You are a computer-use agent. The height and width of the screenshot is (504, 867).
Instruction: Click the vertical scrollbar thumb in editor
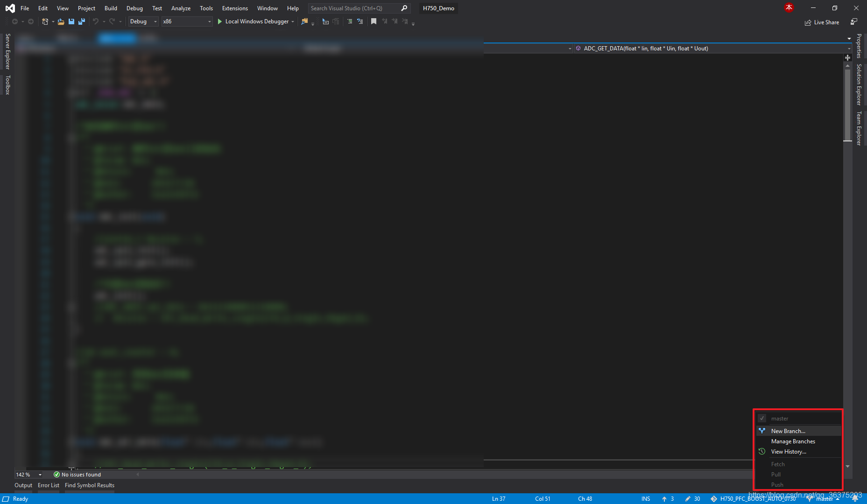click(x=848, y=105)
